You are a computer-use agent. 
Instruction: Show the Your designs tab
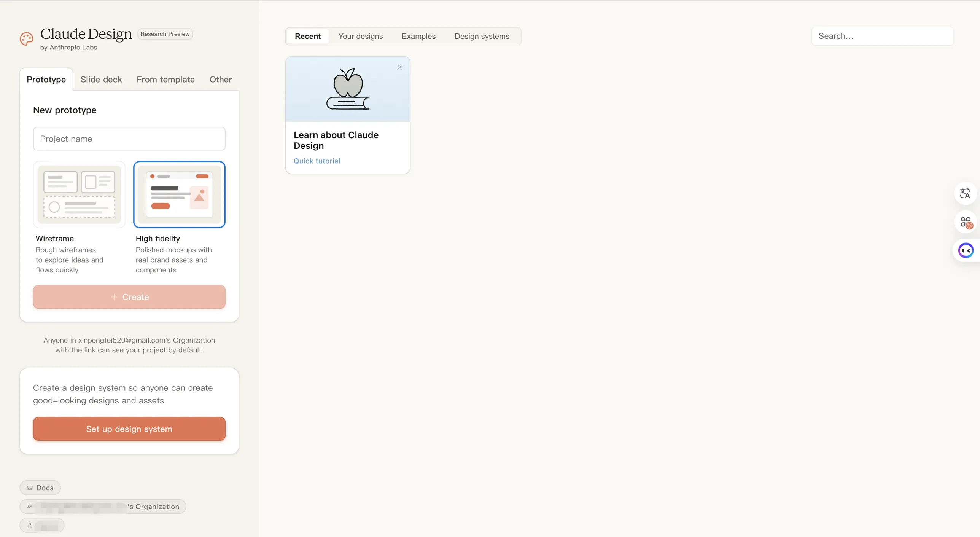click(x=361, y=36)
